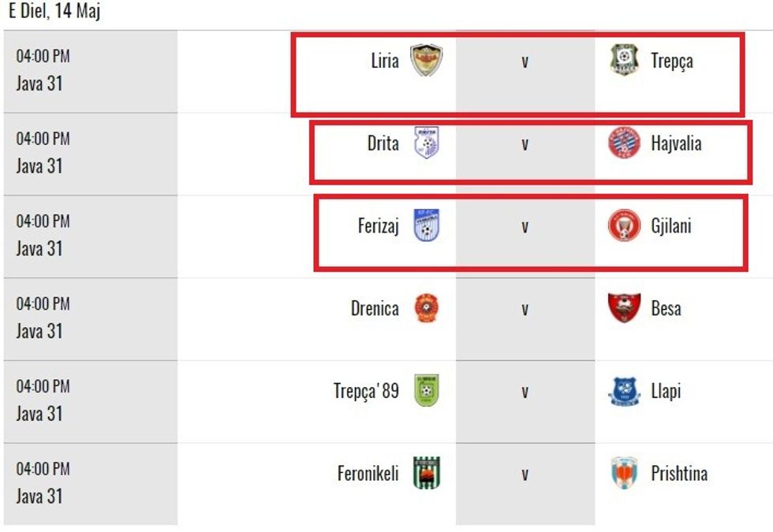Click the 'v' of Drenica–Besa match
Viewport: 773px width, 532px height.
(x=525, y=309)
